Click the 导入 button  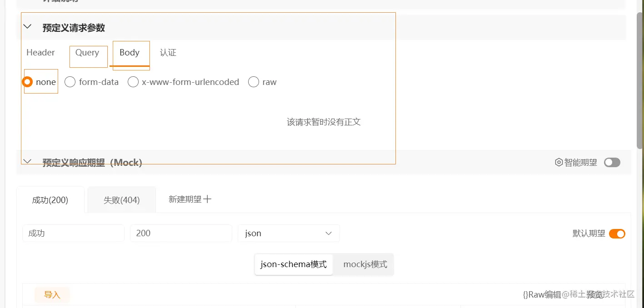tap(51, 294)
